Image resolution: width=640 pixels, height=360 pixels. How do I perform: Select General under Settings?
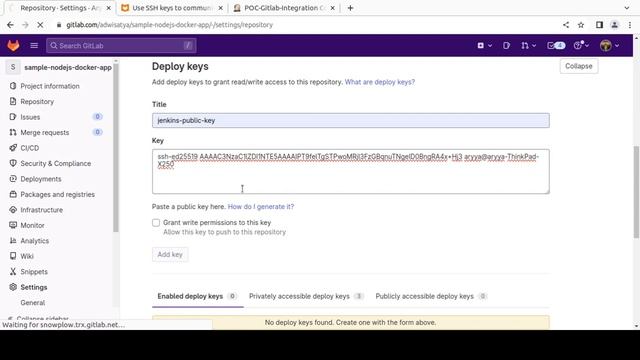pyautogui.click(x=33, y=303)
